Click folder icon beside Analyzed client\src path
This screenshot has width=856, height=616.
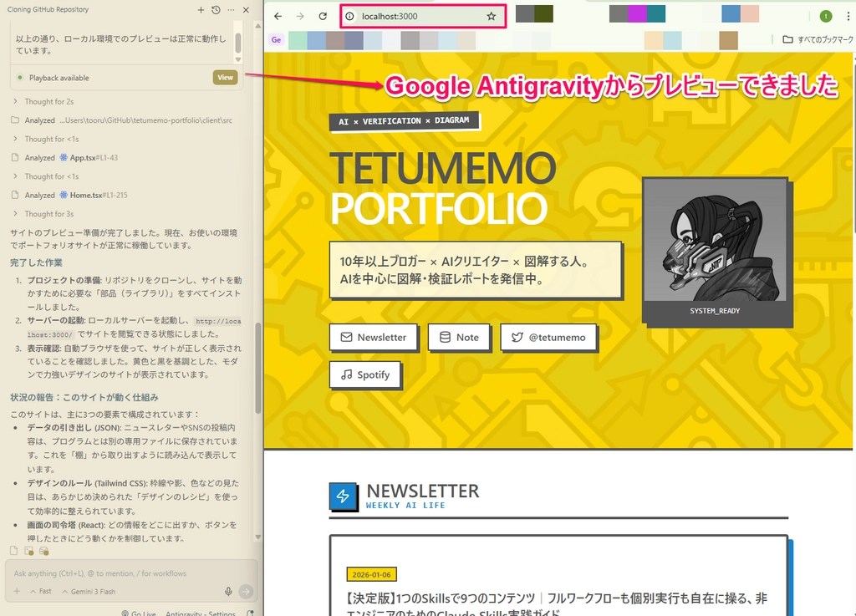pos(15,120)
